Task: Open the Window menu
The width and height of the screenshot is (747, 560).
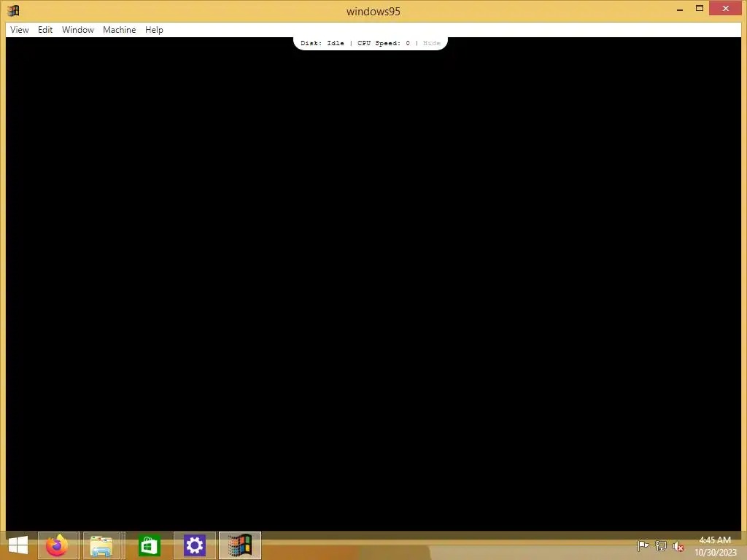Action: (77, 29)
